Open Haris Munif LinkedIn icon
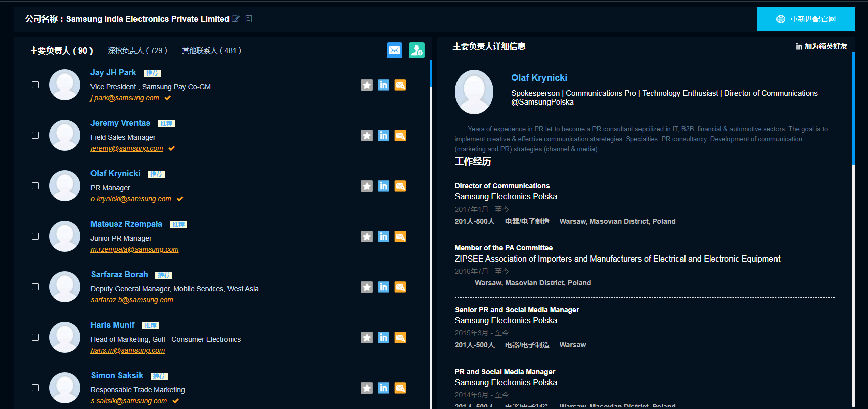Screen dimensions: 868x409 (384, 338)
